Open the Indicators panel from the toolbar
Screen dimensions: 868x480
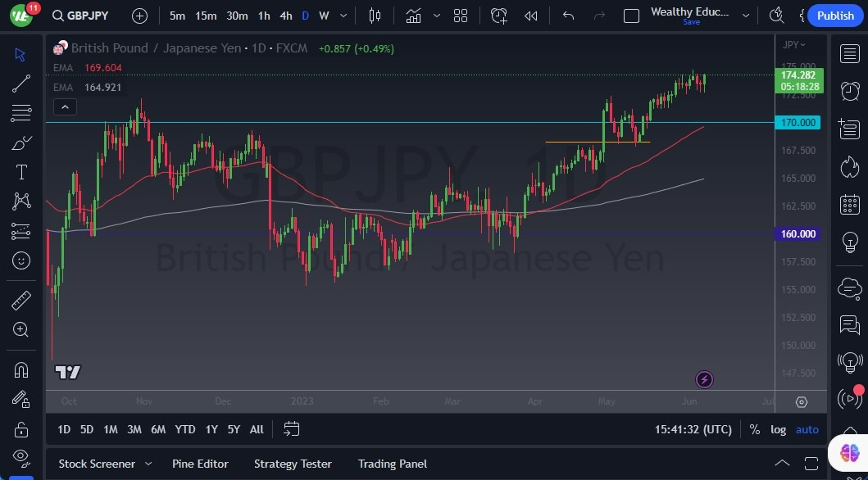coord(412,15)
